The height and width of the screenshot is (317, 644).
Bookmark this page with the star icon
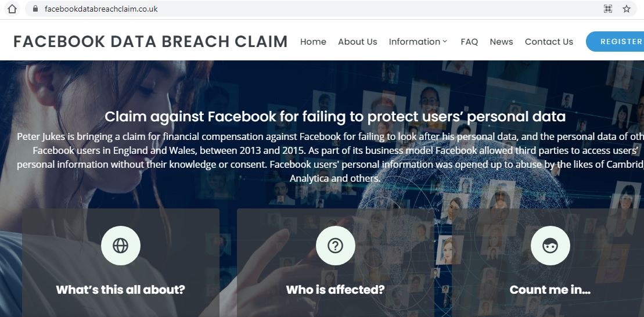point(627,9)
